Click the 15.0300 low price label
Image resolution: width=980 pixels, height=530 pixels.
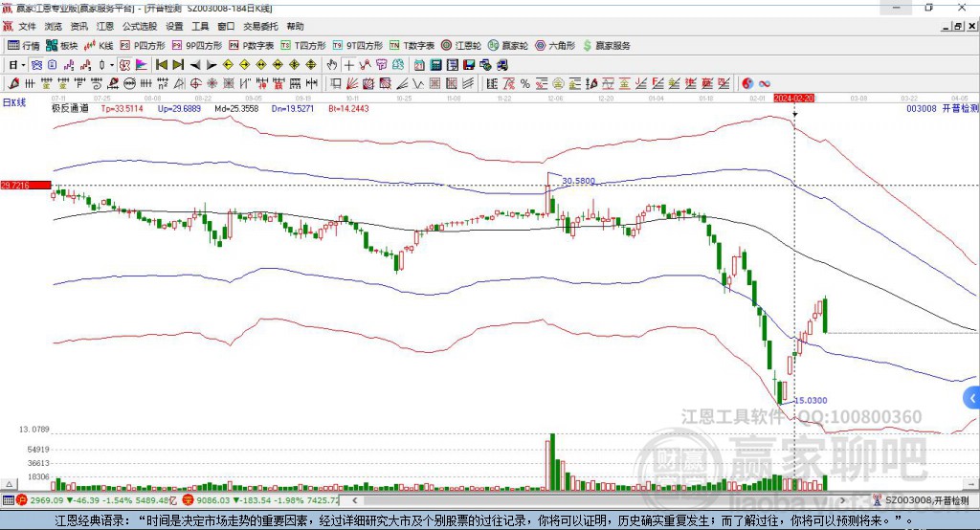click(x=811, y=400)
